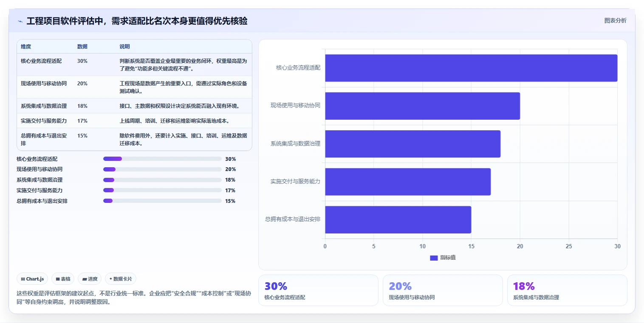
Task: Click description starting 工程现场是数据产生
Action: point(183,87)
